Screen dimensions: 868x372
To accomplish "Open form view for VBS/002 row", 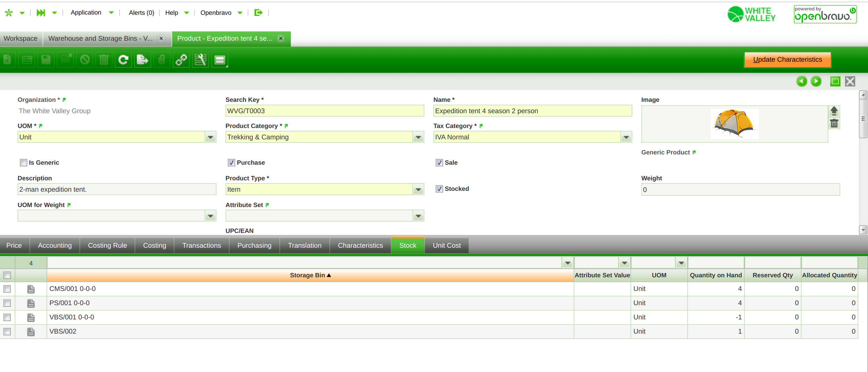I will (31, 332).
